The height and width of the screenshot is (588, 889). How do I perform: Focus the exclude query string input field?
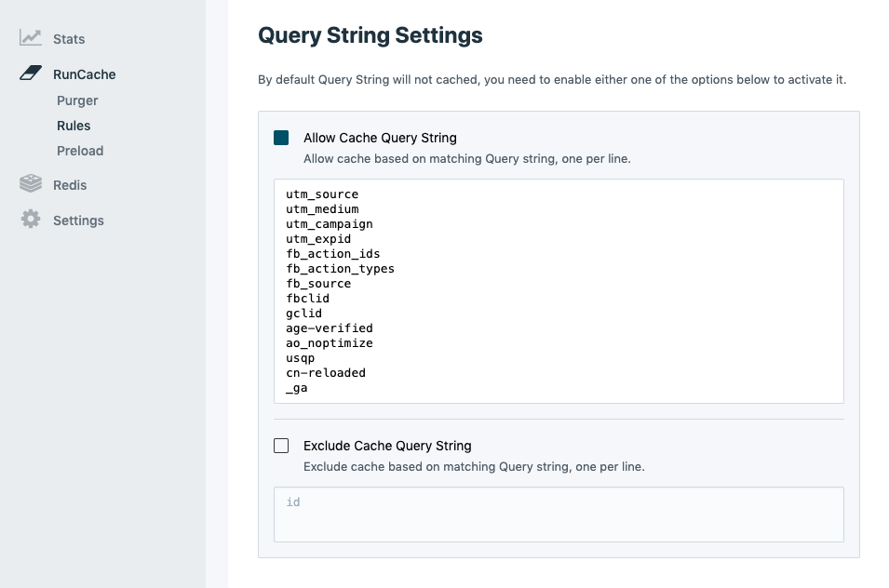(559, 514)
